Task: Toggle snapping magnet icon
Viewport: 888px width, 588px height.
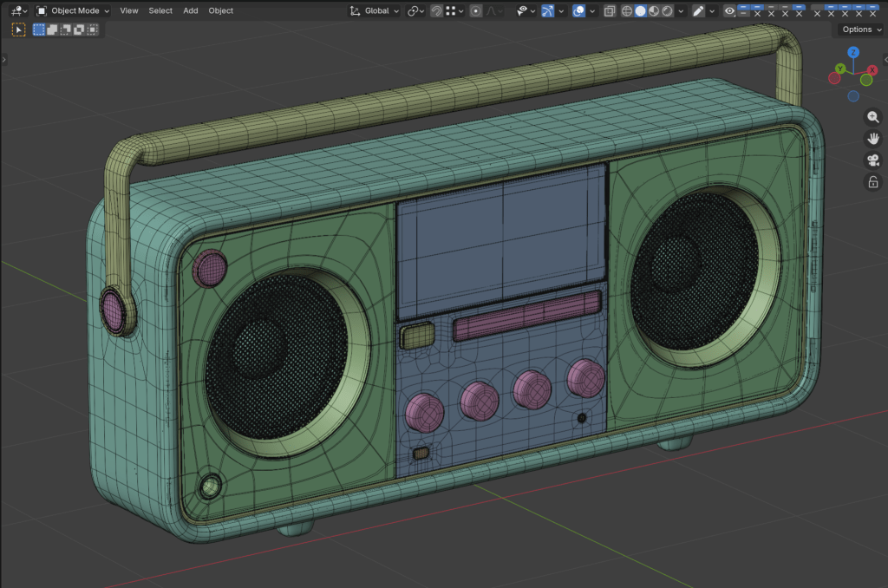Action: (x=436, y=11)
